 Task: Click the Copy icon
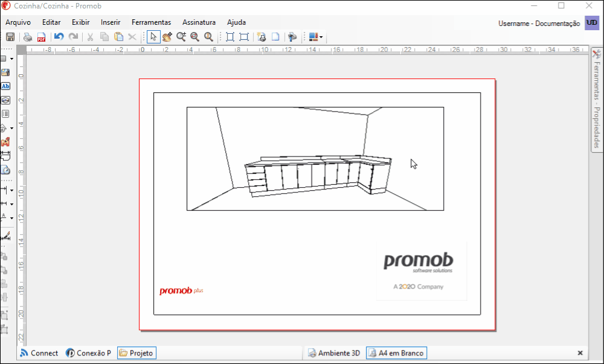pos(104,37)
